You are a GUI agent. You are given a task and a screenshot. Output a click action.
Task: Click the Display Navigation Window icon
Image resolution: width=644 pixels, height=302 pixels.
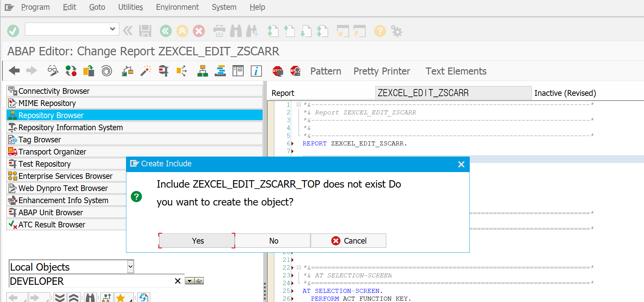pyautogui.click(x=220, y=71)
